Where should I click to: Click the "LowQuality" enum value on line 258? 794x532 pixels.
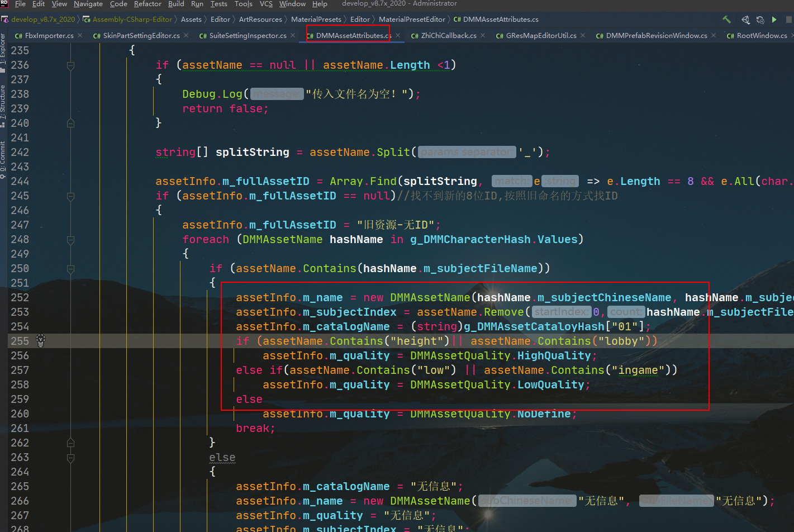click(x=551, y=385)
